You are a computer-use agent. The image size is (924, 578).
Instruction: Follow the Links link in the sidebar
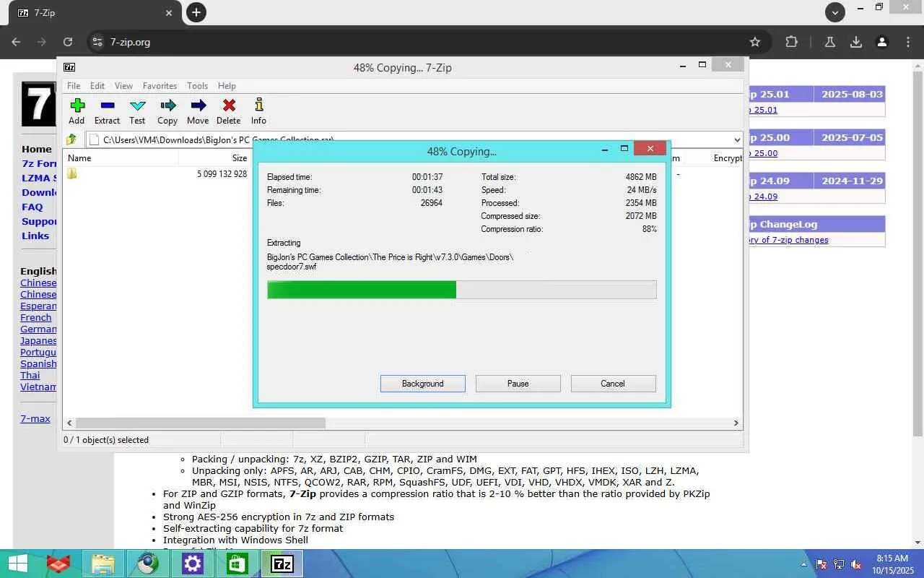(35, 236)
